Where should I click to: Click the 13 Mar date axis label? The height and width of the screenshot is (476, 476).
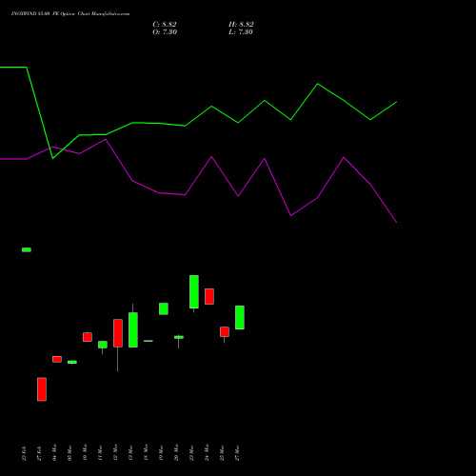pos(130,452)
